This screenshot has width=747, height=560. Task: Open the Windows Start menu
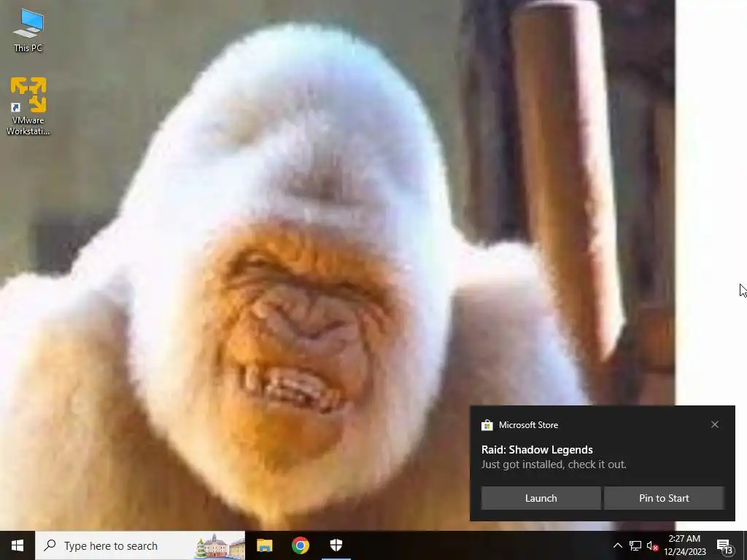(18, 545)
